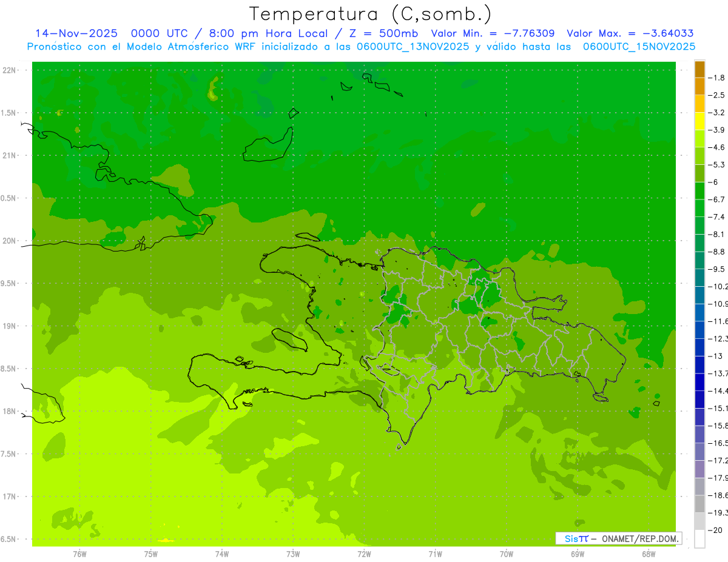Click the 68W longitude axis label
Viewport: 728px width, 562px height.
tap(648, 555)
